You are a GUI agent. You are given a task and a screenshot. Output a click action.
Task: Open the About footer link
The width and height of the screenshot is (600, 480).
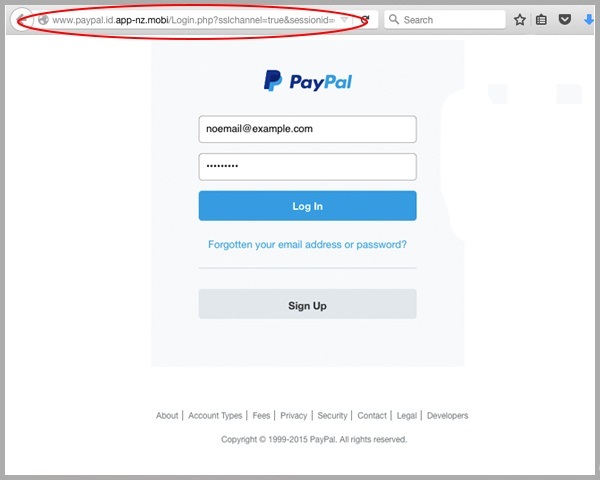[x=167, y=415]
